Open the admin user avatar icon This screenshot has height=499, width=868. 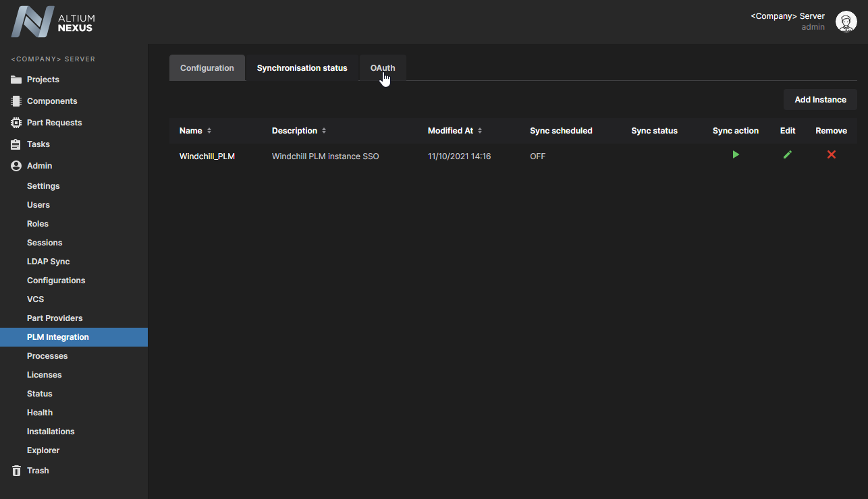[x=846, y=22]
